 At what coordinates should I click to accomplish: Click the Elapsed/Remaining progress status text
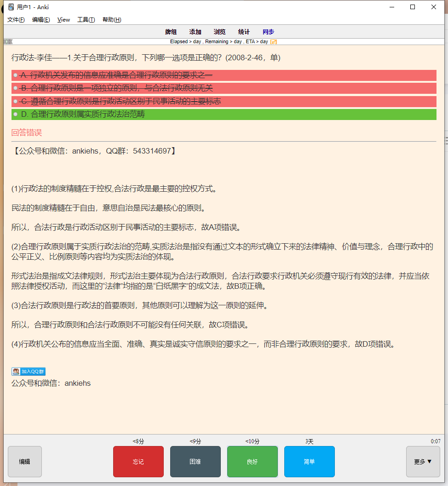click(219, 41)
